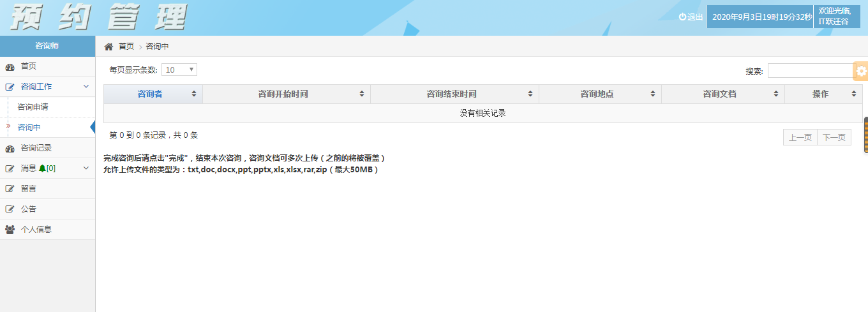This screenshot has width=868, height=312.
Task: Open 公告 in the sidebar
Action: tap(47, 209)
